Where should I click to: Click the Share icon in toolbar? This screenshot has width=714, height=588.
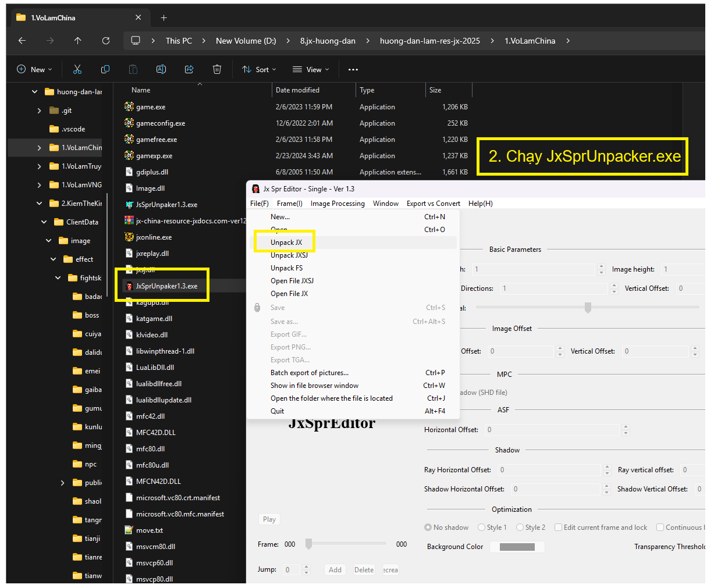[x=189, y=69]
